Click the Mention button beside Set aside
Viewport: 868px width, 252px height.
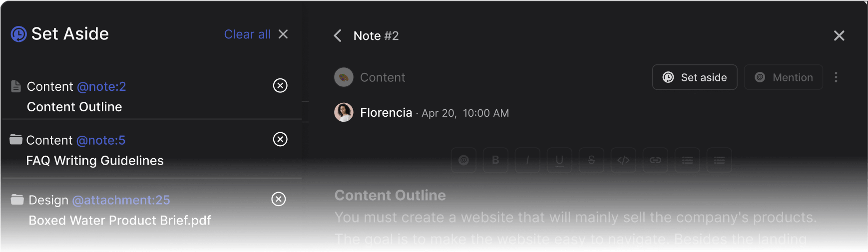783,77
